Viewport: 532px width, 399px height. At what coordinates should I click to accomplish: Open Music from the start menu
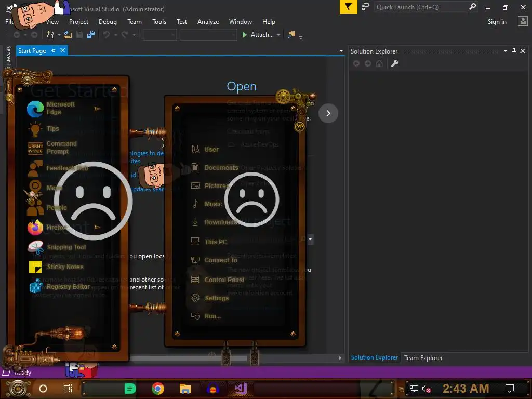207,204
